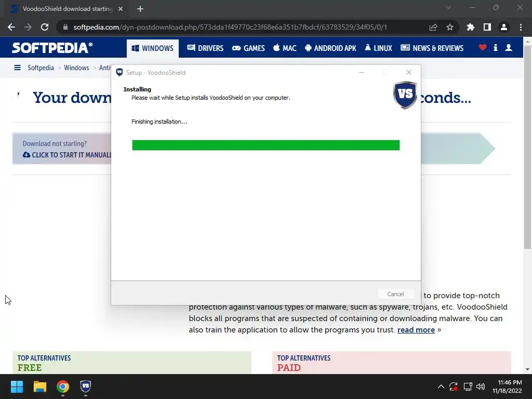Open News & Reviews section
532x399 pixels.
click(432, 48)
